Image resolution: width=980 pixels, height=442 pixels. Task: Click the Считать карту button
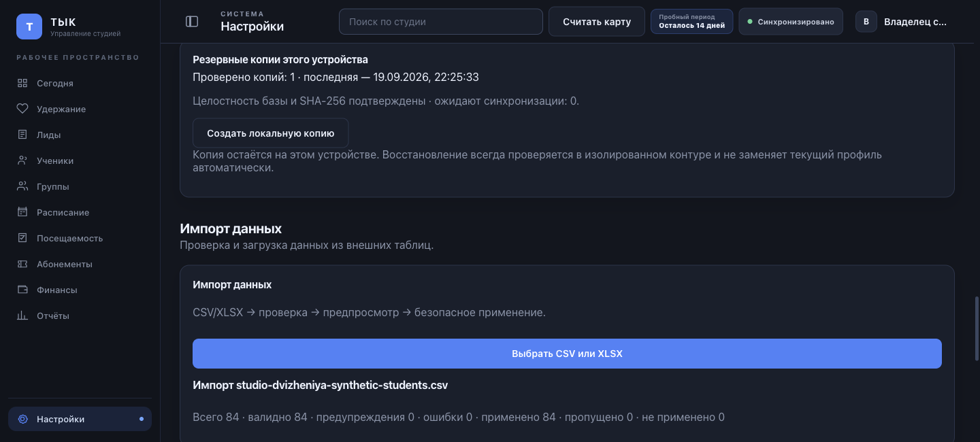click(x=597, y=22)
